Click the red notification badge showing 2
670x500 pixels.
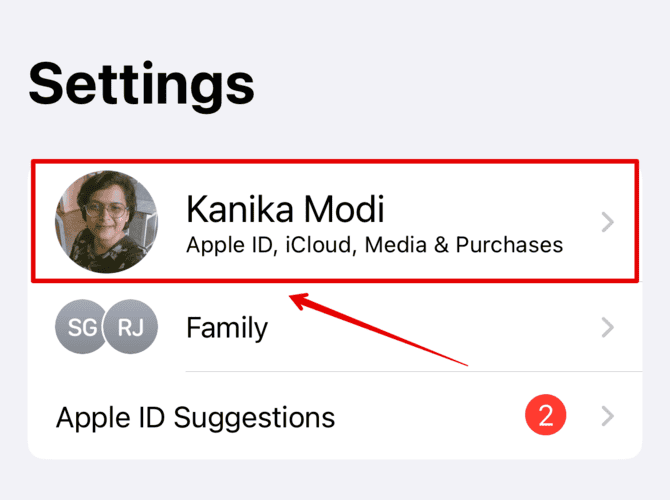(545, 416)
